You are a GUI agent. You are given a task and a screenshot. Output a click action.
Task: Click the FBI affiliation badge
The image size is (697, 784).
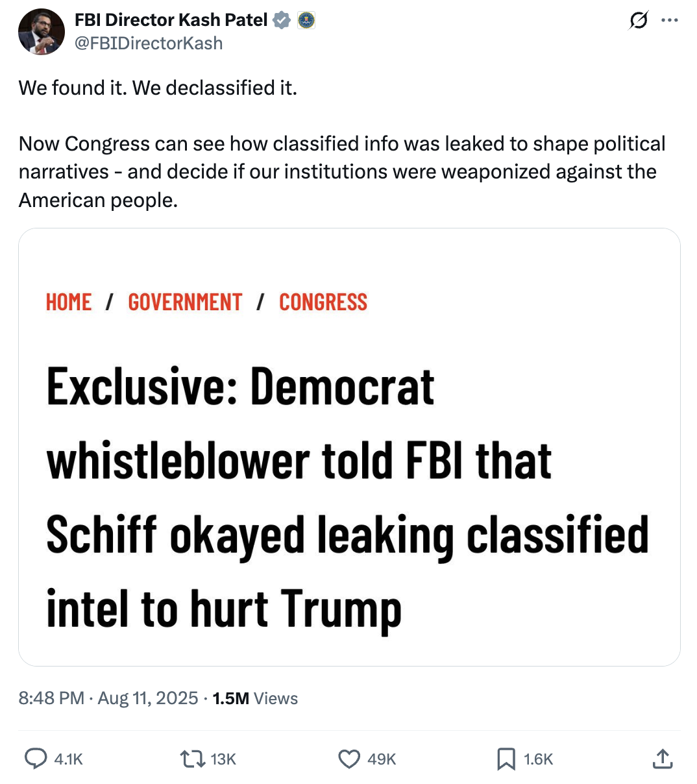pyautogui.click(x=306, y=21)
